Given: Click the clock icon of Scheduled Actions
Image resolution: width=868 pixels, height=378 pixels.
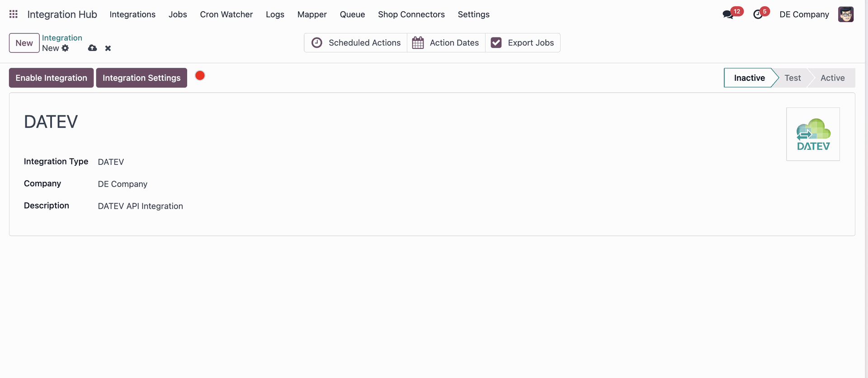Looking at the screenshot, I should 317,43.
